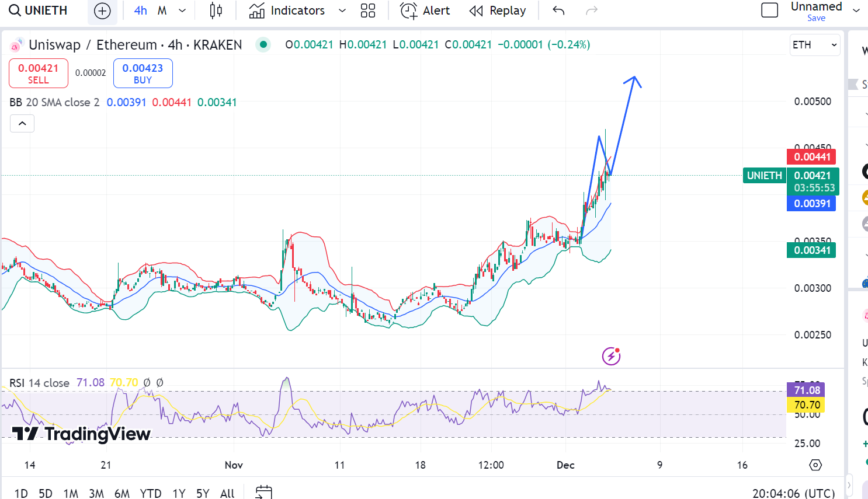Click the purple 71.08 RSI scale label

tap(807, 390)
